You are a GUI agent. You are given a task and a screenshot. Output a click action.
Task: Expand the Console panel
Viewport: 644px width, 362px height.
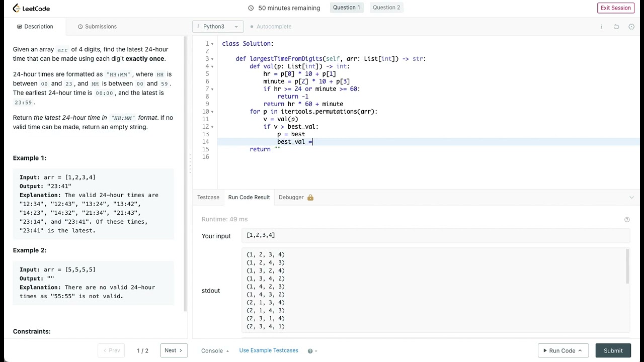[x=215, y=351]
